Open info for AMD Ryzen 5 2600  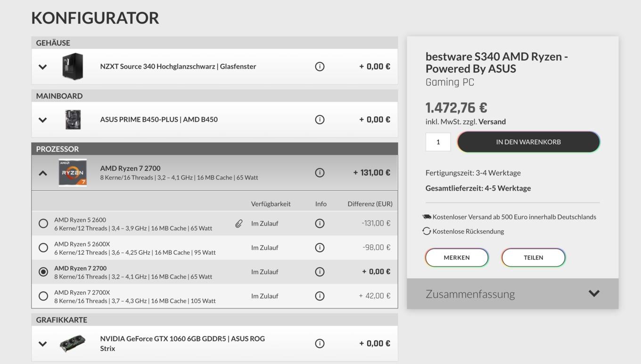(320, 223)
